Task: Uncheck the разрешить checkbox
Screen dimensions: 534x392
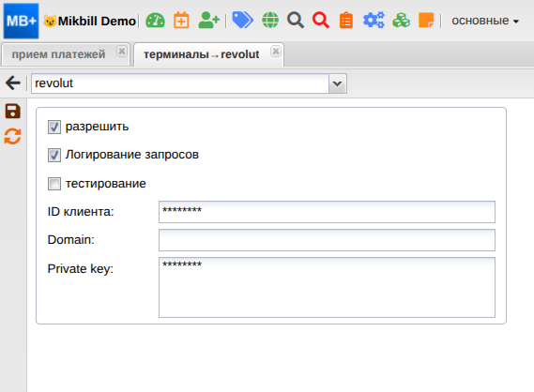Action: pyautogui.click(x=54, y=127)
